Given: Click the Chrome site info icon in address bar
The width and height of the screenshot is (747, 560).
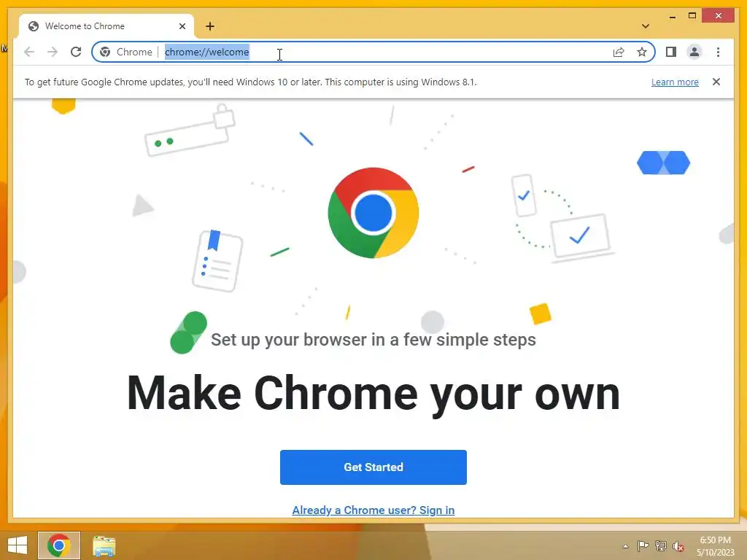Looking at the screenshot, I should [105, 52].
